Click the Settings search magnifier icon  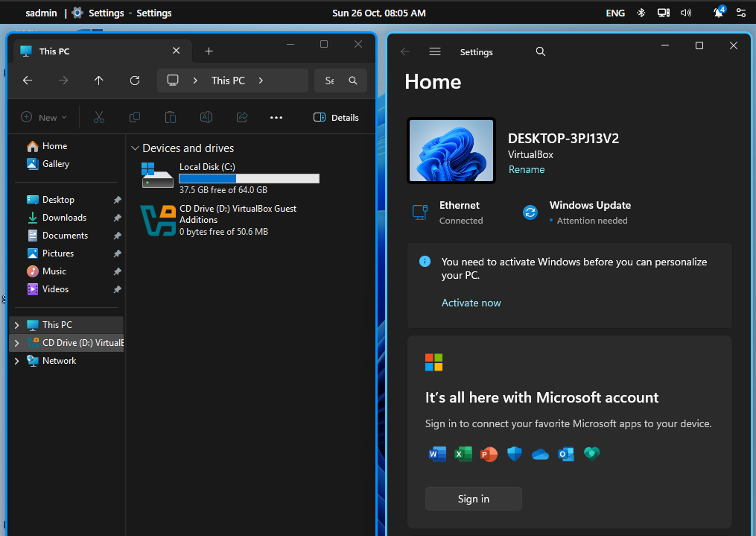pos(541,52)
